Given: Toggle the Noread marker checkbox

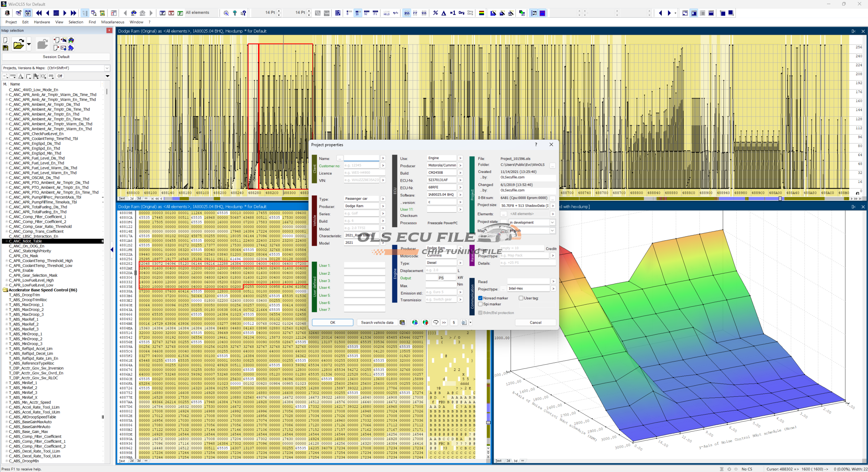Looking at the screenshot, I should click(480, 298).
